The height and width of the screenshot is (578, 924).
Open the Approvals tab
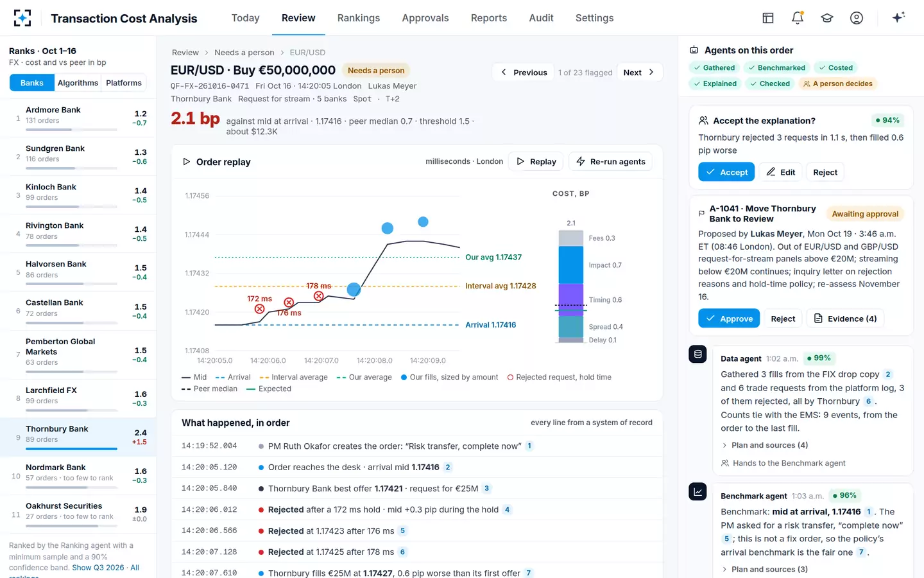click(x=425, y=18)
